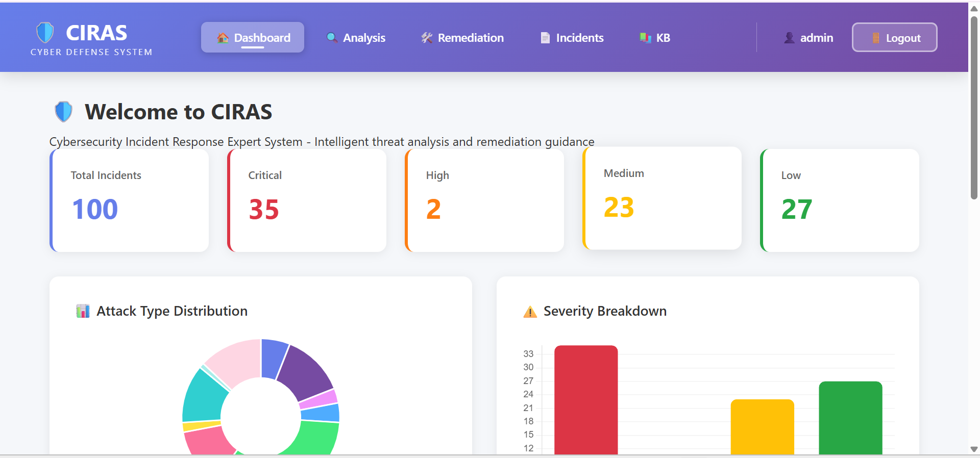Select the Medium severity card
Image resolution: width=980 pixels, height=458 pixels.
pyautogui.click(x=662, y=198)
